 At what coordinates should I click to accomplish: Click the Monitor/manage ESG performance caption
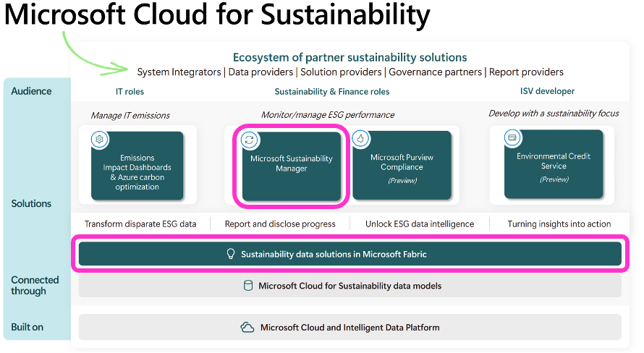328,115
